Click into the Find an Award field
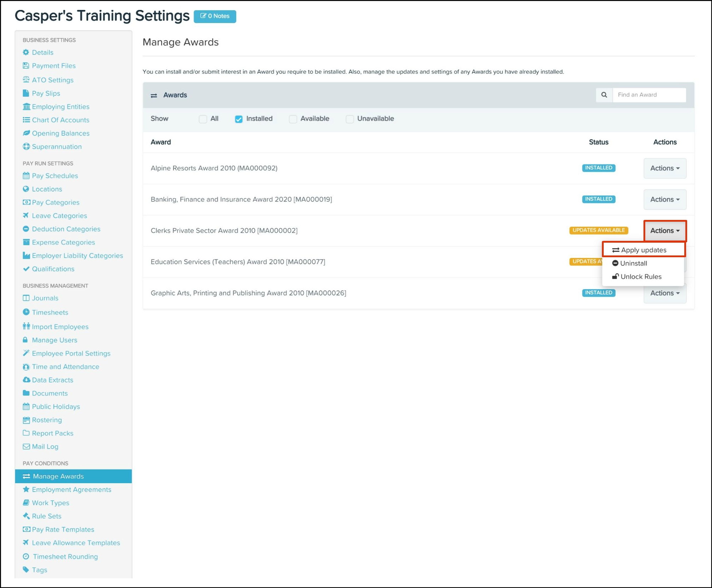 [649, 95]
